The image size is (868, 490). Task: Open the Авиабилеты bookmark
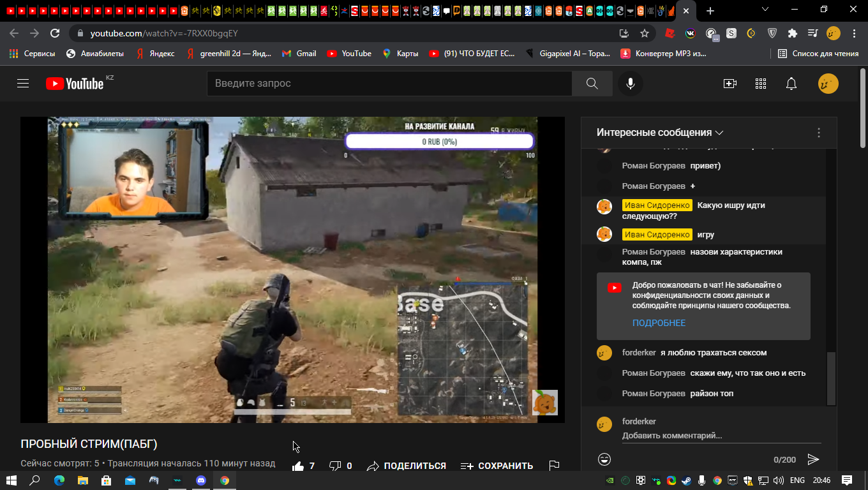[x=95, y=54]
